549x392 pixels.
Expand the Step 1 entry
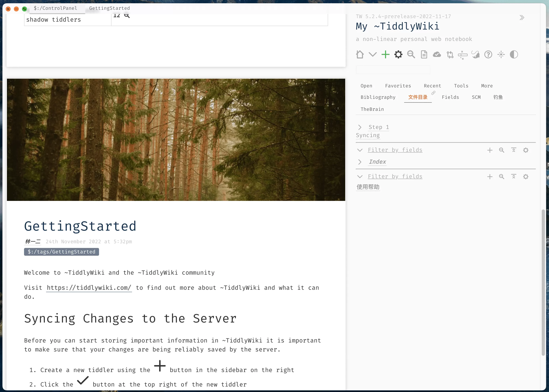click(360, 127)
